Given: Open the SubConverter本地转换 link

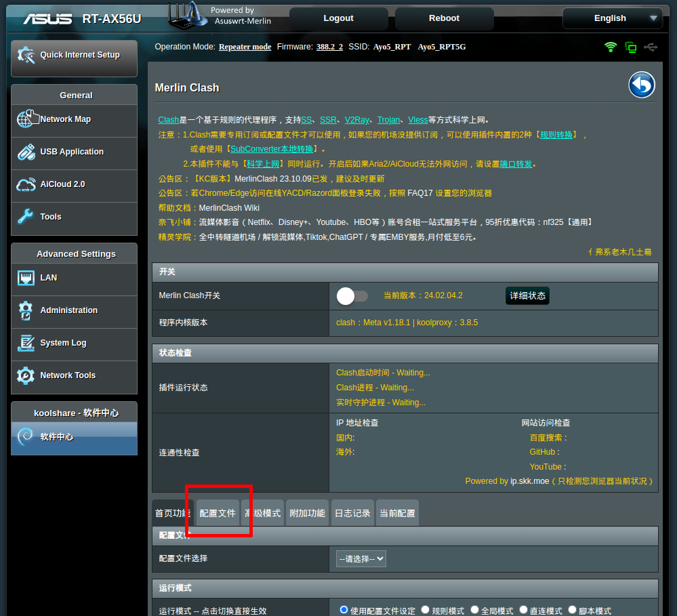Looking at the screenshot, I should tap(272, 149).
